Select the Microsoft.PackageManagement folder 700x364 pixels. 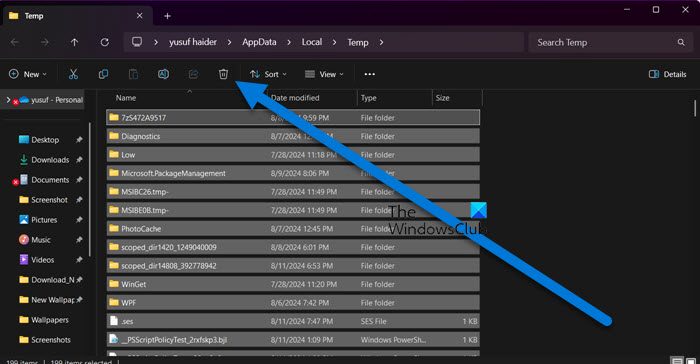point(293,173)
